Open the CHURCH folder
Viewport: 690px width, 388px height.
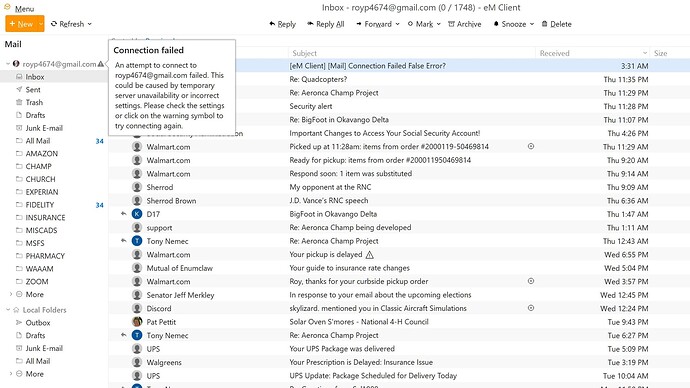tap(54, 179)
